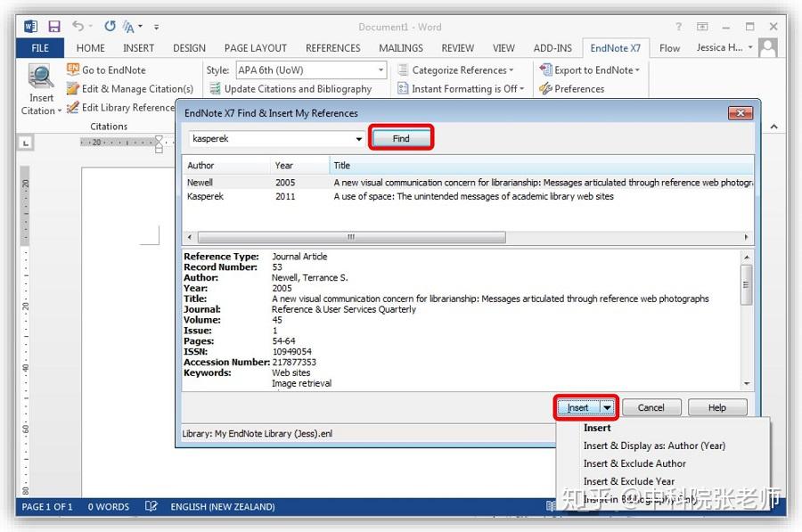Open the Insert button dropdown arrow

tap(607, 408)
